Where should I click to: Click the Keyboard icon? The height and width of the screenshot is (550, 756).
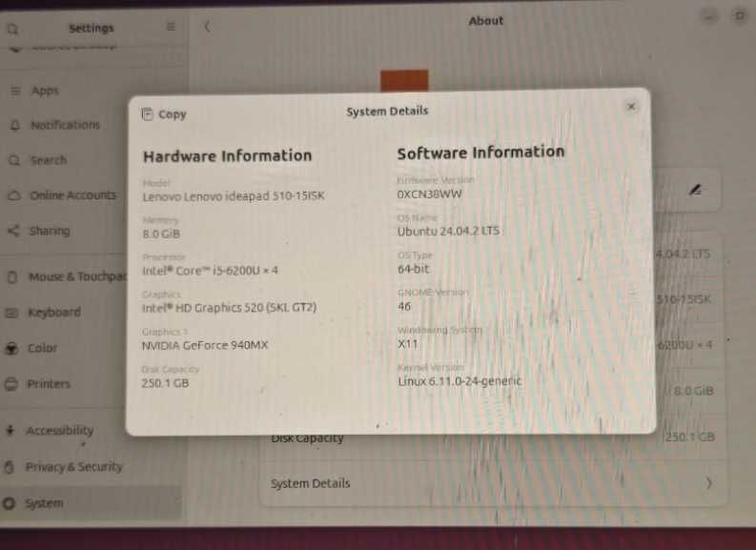[x=11, y=314]
